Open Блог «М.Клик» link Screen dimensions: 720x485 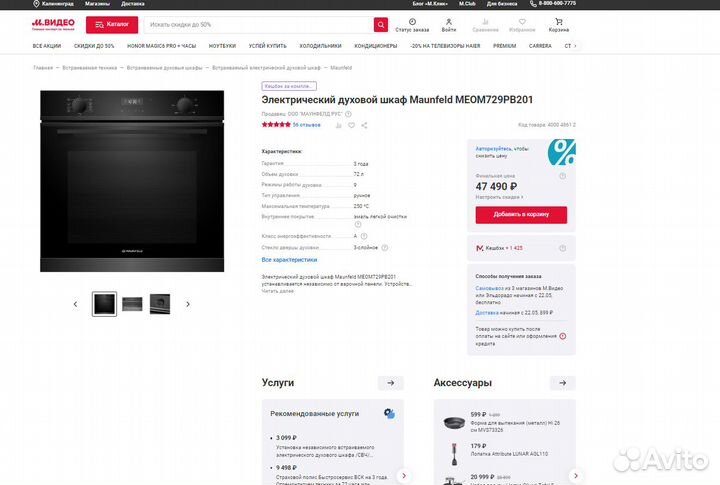pyautogui.click(x=430, y=4)
